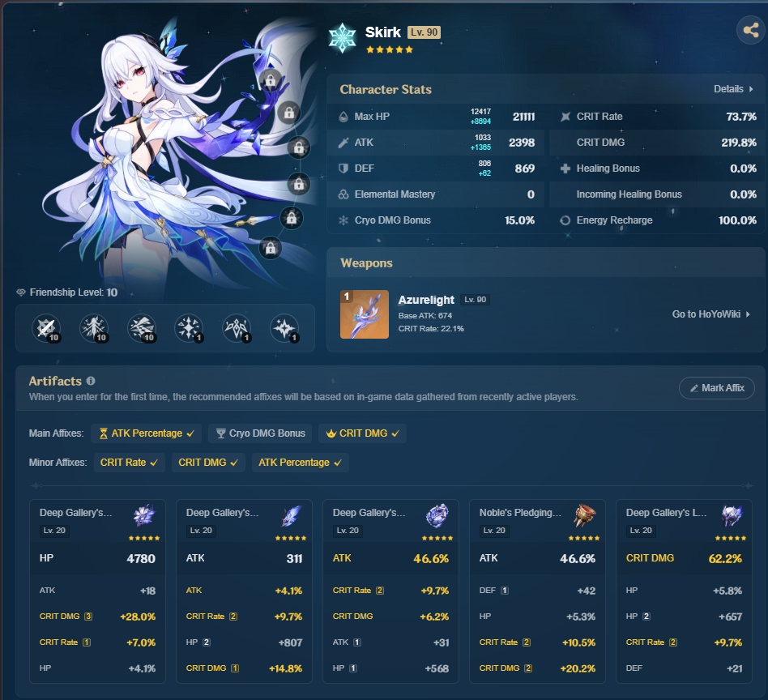Click the Skirk Lv. 90 badge
This screenshot has height=700, width=768.
point(425,32)
